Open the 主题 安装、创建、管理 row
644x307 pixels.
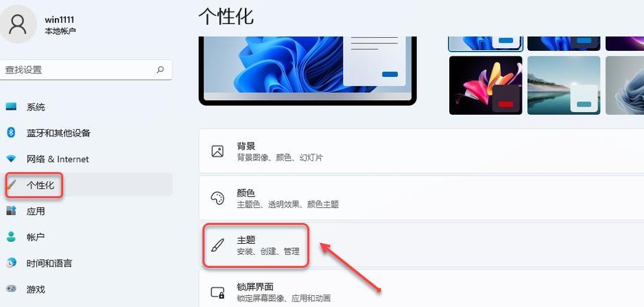tap(421, 245)
